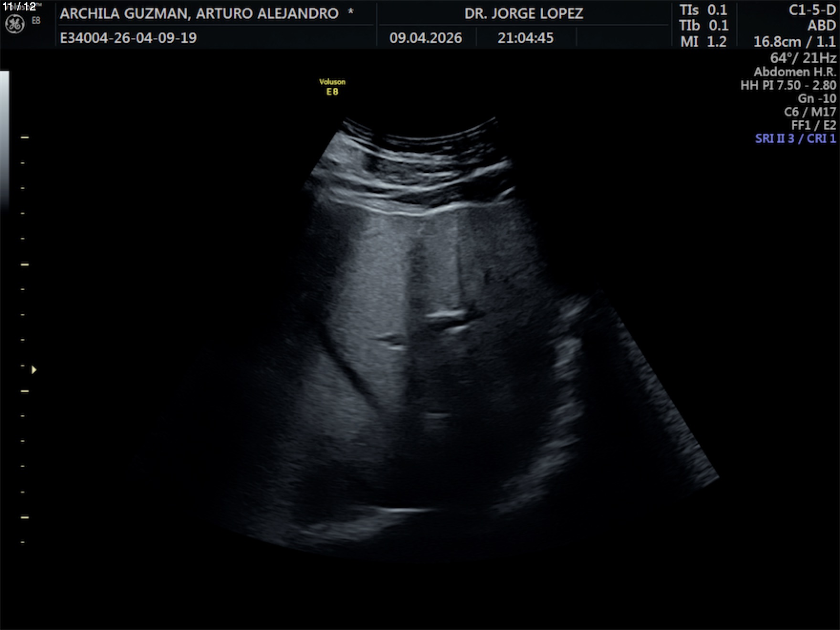The width and height of the screenshot is (840, 630).
Task: Select the C1-5-D probe label
Action: click(812, 10)
